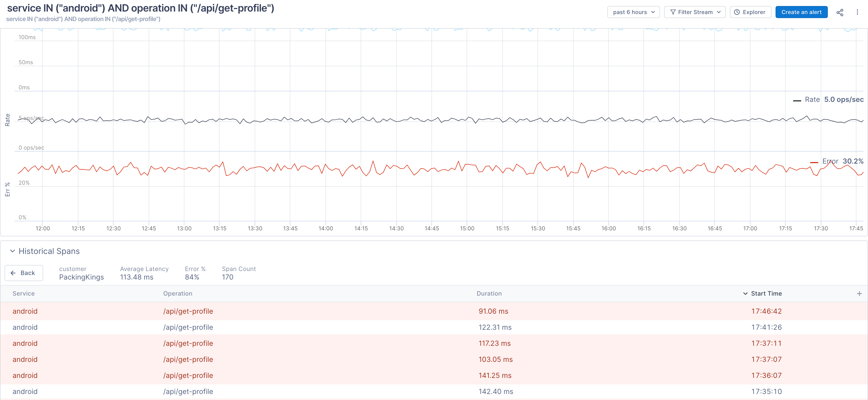The image size is (868, 400).
Task: Open the past 6 hours time dropdown
Action: pos(633,12)
